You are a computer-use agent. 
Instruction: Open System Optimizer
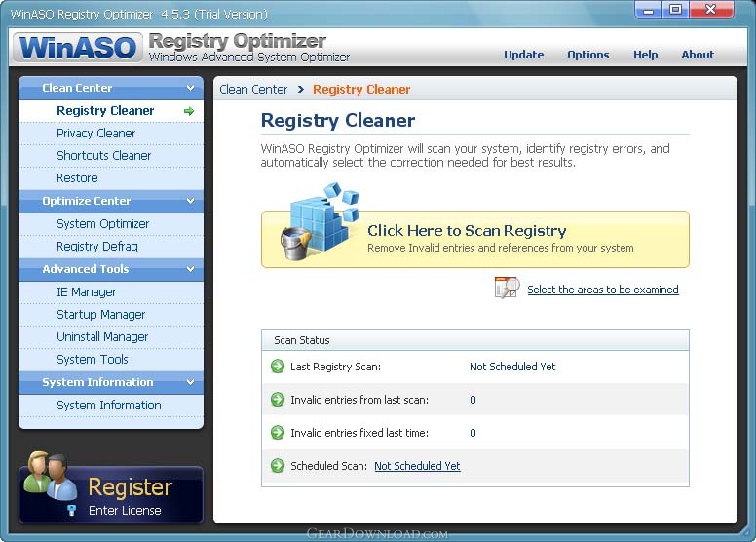click(111, 224)
